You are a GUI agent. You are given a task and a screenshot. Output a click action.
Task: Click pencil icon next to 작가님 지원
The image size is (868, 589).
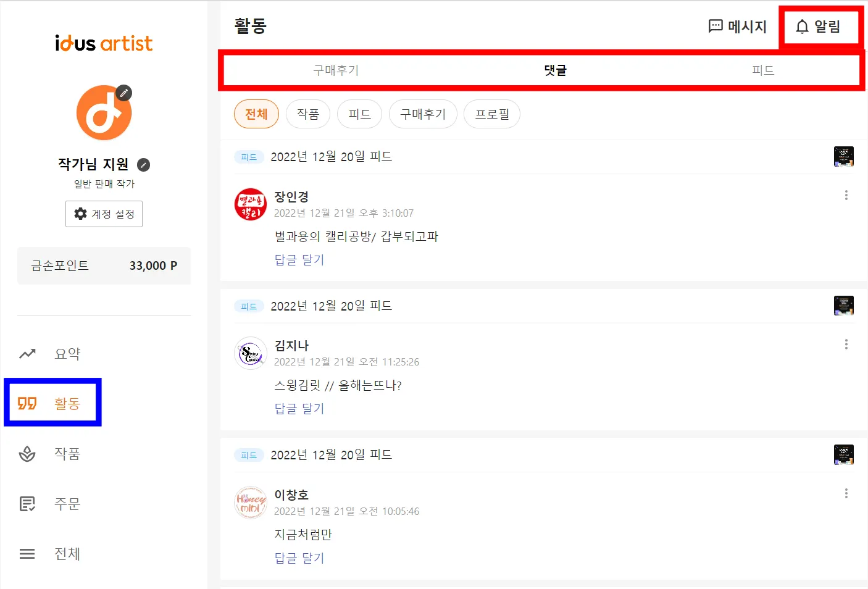click(143, 165)
